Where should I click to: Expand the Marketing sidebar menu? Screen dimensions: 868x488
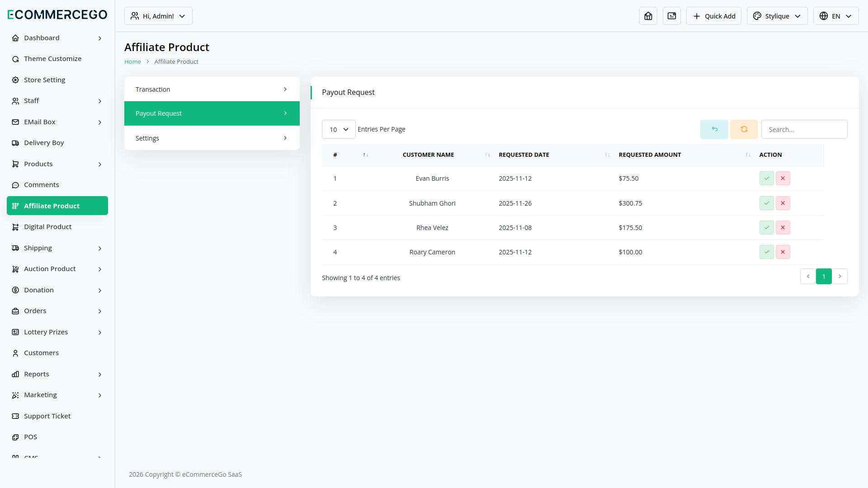57,395
